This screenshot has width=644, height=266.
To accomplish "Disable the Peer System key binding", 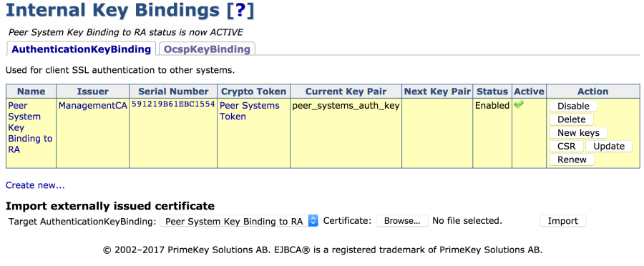I will coord(573,106).
